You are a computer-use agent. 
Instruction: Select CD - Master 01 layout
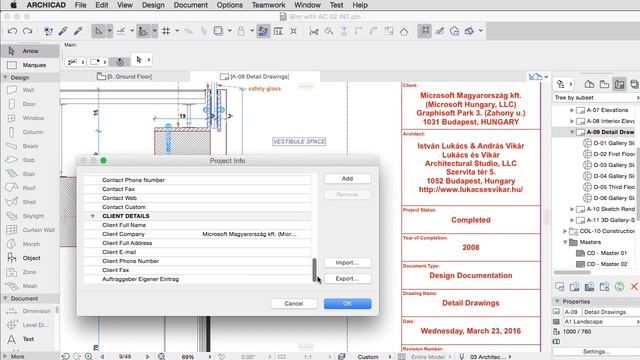pos(602,253)
